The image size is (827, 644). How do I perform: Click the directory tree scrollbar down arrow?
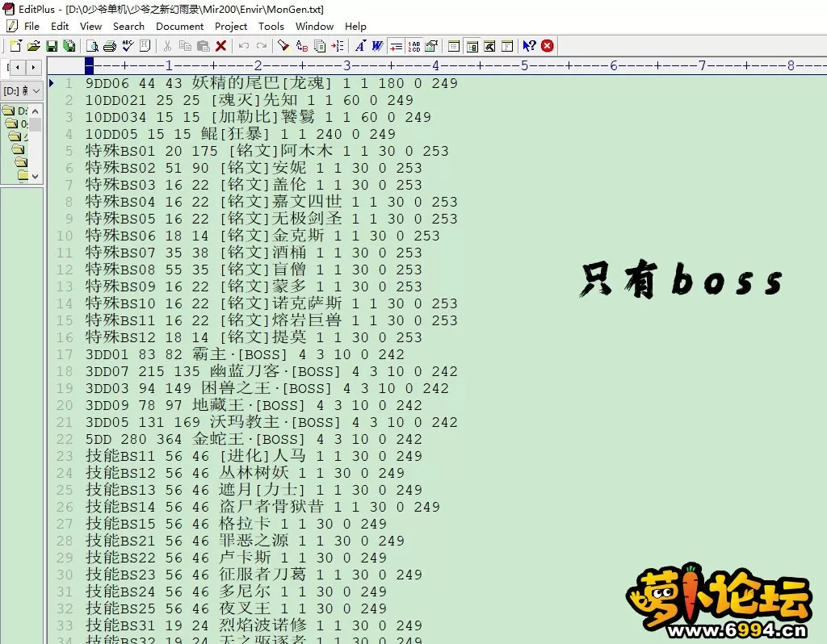(x=35, y=176)
